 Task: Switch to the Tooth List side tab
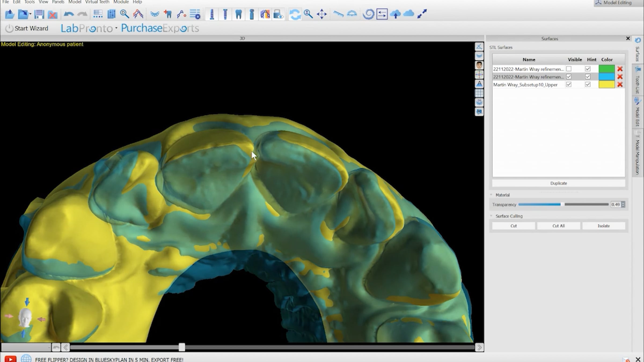click(638, 80)
